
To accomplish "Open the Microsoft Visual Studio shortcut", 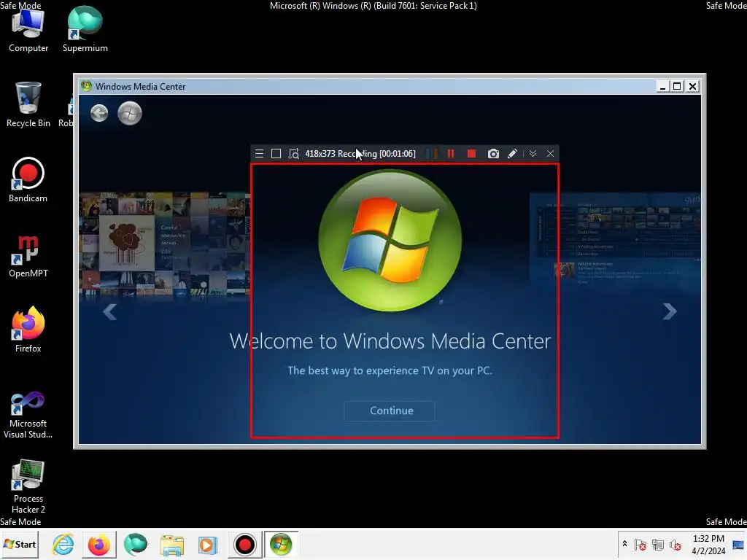I will point(28,414).
